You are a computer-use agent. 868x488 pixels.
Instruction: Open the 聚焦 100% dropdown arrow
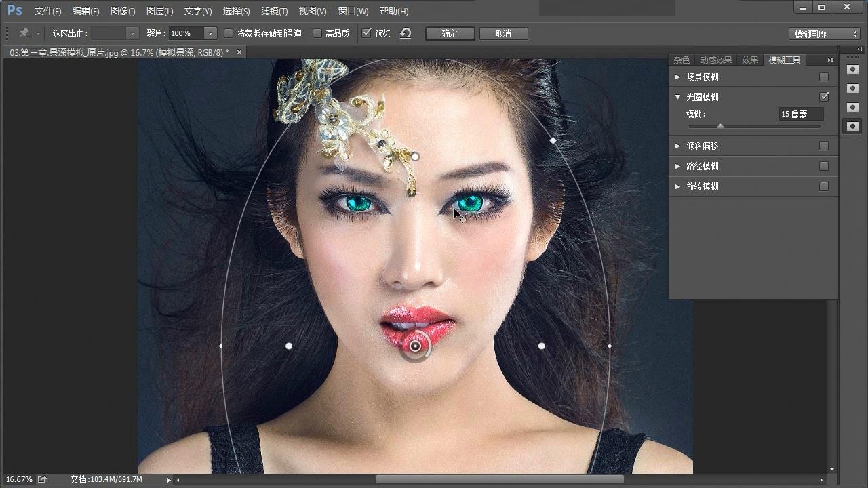click(210, 33)
